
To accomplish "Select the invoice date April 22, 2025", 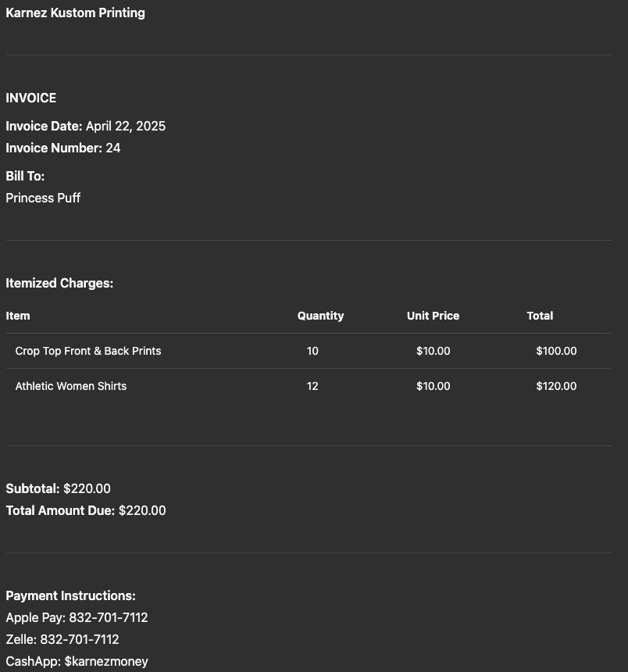I will 125,126.
